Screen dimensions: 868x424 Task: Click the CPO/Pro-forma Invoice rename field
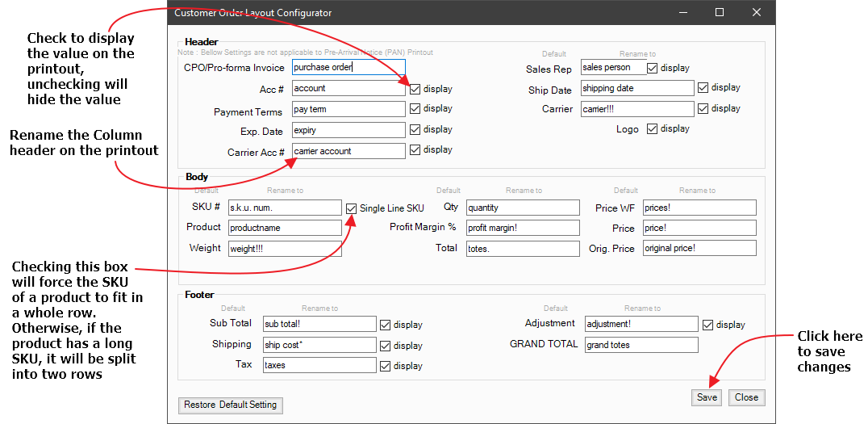pos(348,68)
